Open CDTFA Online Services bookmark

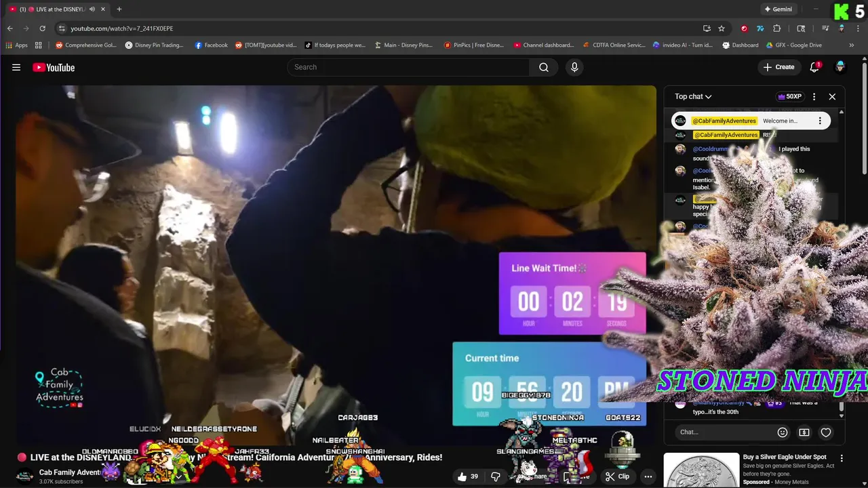(614, 45)
